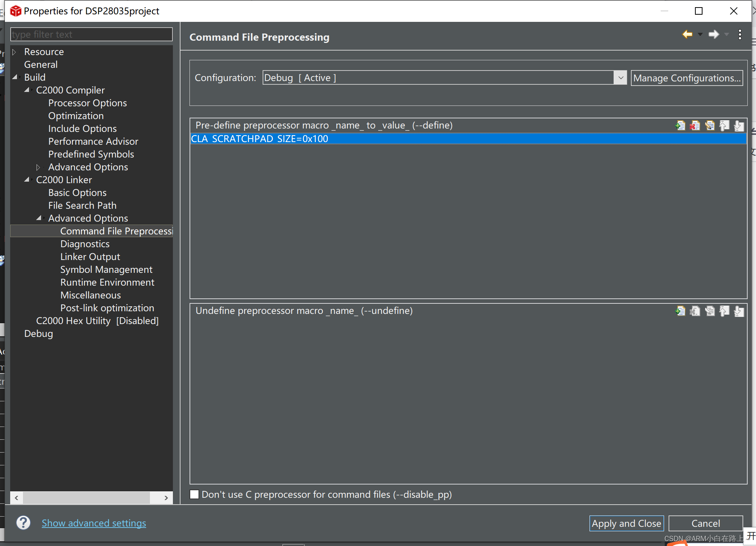Select C2000 Hex Utility [Disabled]
This screenshot has height=546, width=756.
coord(97,321)
